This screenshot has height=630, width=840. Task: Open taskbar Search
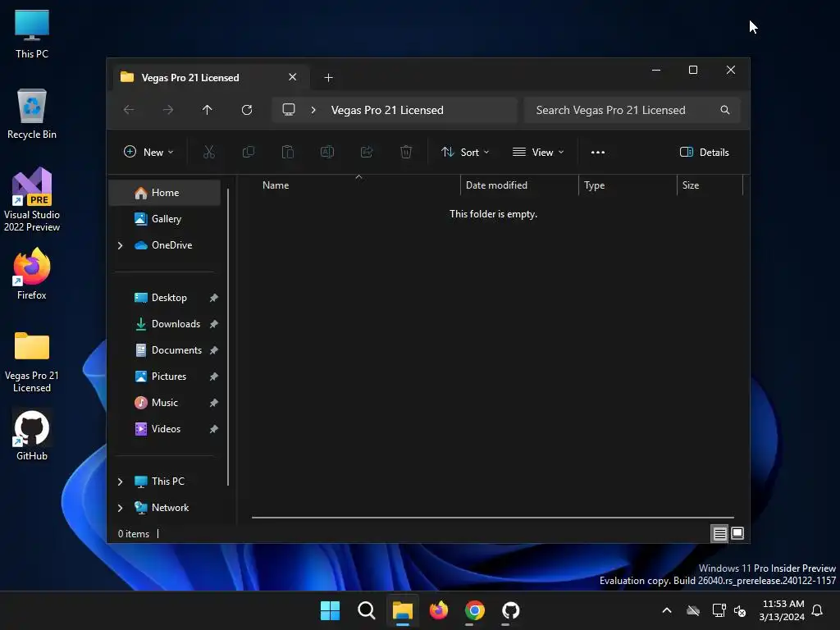(x=367, y=610)
